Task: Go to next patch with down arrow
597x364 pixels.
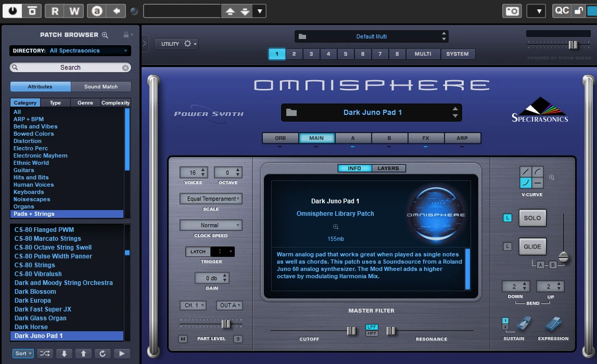Action: (x=64, y=354)
